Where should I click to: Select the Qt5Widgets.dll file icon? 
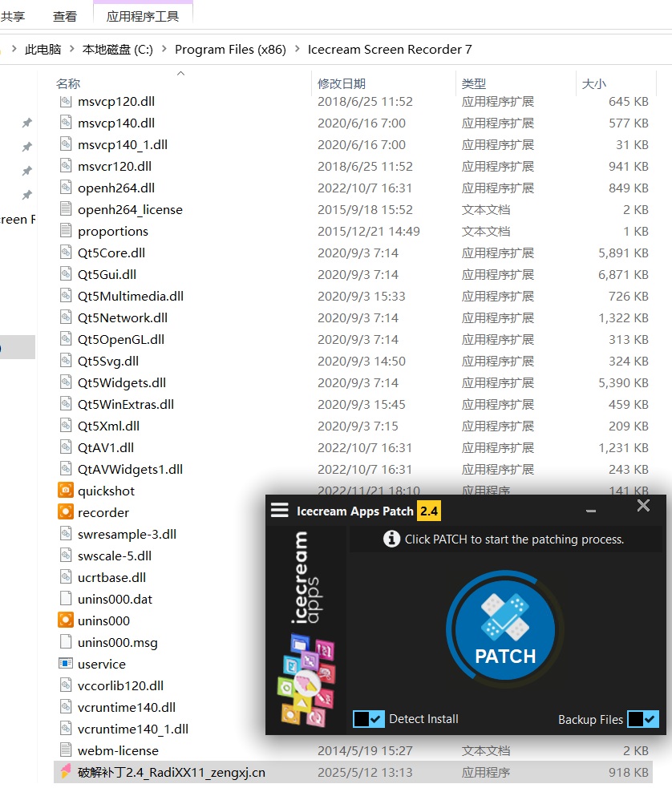coord(65,382)
